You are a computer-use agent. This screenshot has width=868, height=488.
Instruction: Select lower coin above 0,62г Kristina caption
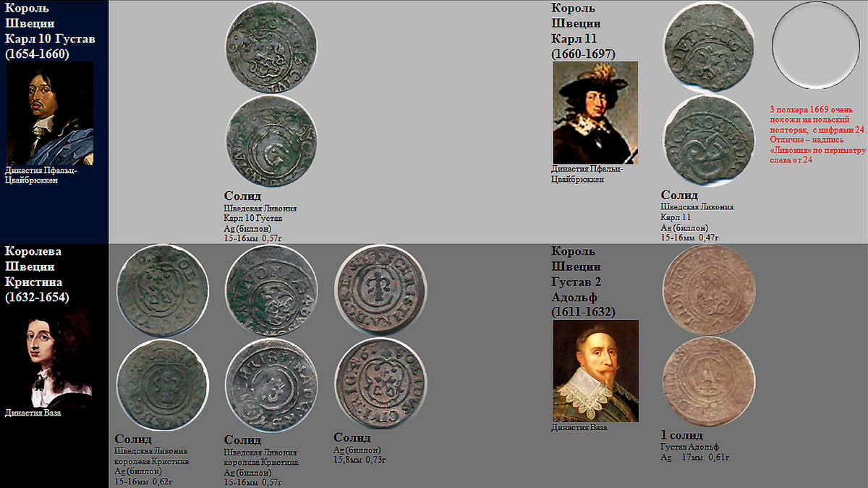click(162, 385)
